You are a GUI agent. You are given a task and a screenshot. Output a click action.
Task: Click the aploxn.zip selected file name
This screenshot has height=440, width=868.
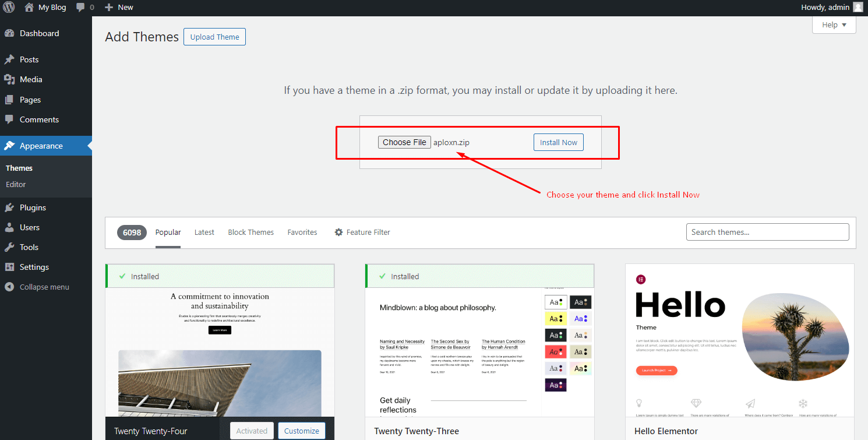coord(451,142)
